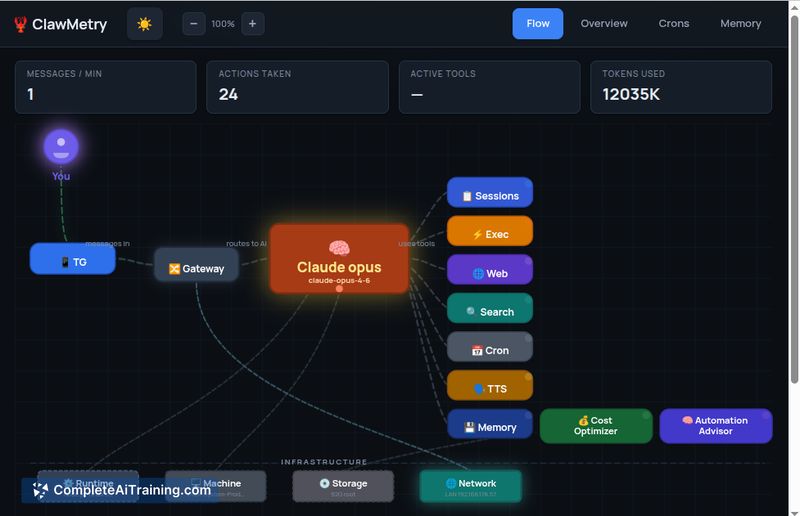Toggle the light/dark theme sun button

pyautogui.click(x=144, y=23)
